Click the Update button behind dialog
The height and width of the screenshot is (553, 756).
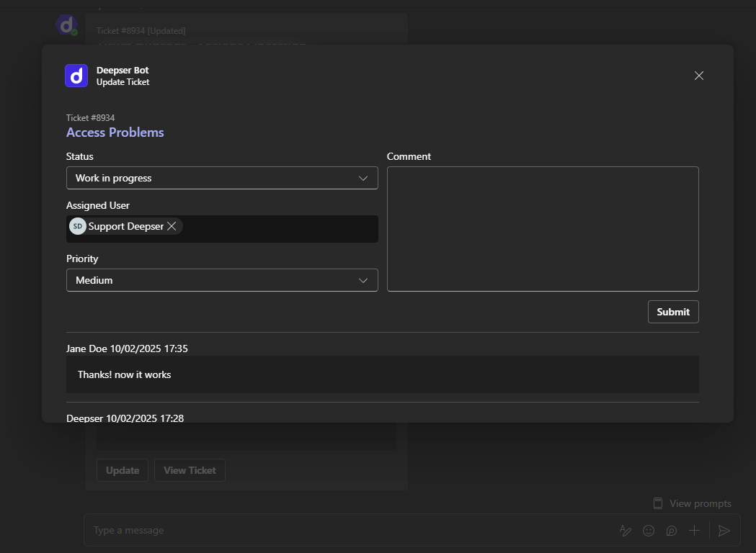click(123, 470)
